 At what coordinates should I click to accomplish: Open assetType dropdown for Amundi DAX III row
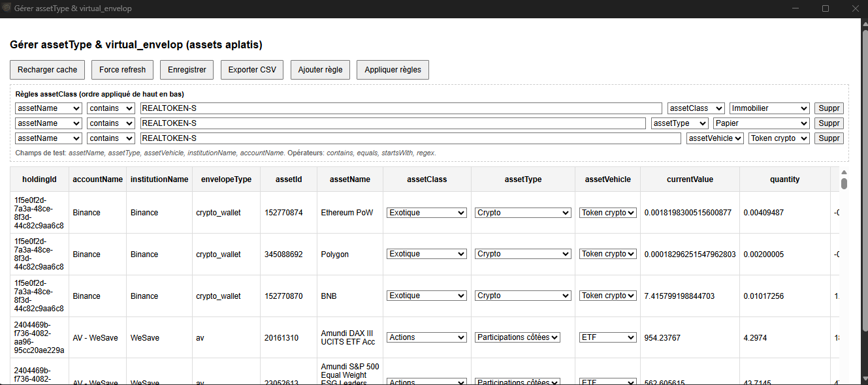(517, 337)
